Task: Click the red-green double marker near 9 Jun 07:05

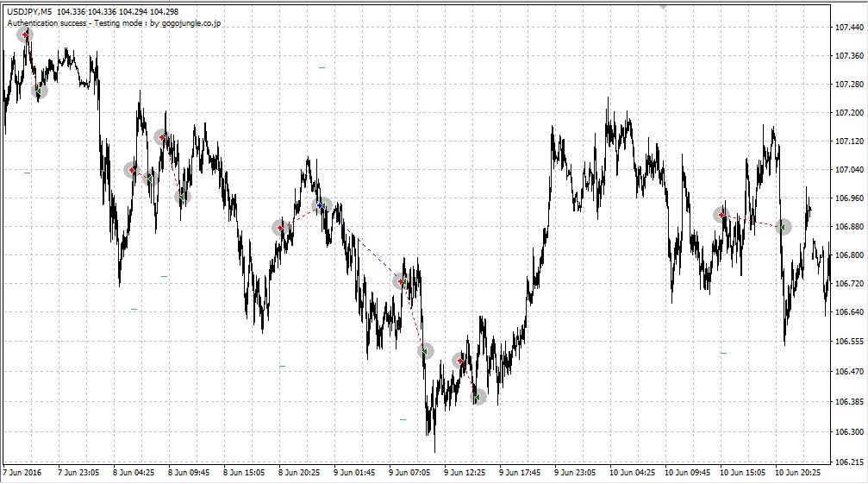Action: (402, 282)
